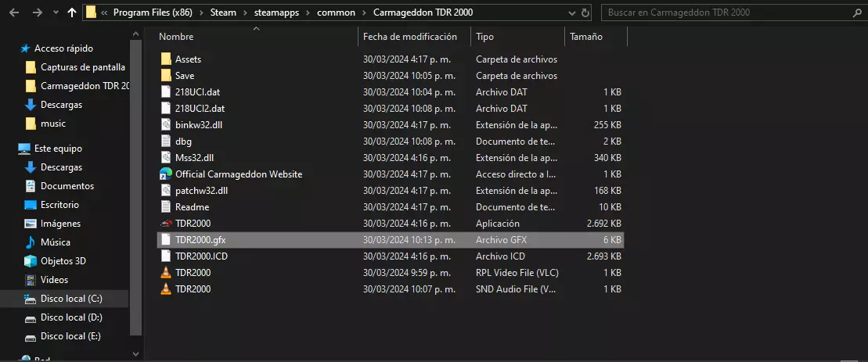Select TDR2000.ICD file icon
The image size is (868, 362).
(165, 256)
